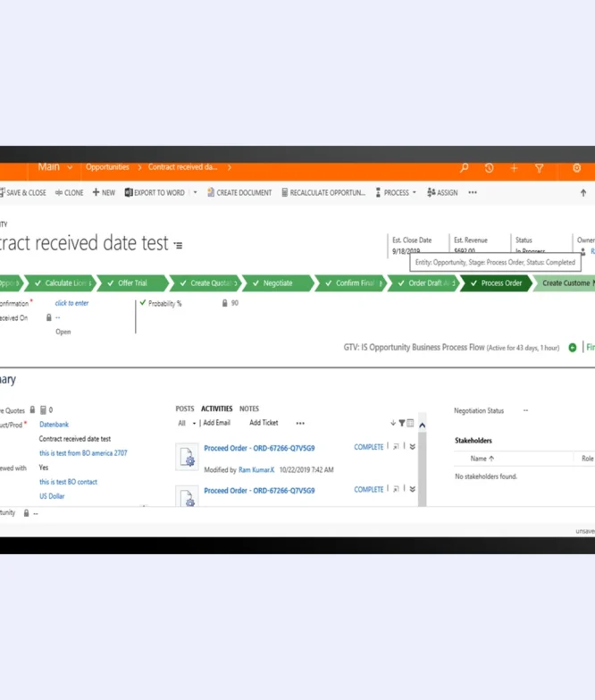
Task: Select the Create Customer process stage
Action: (566, 283)
